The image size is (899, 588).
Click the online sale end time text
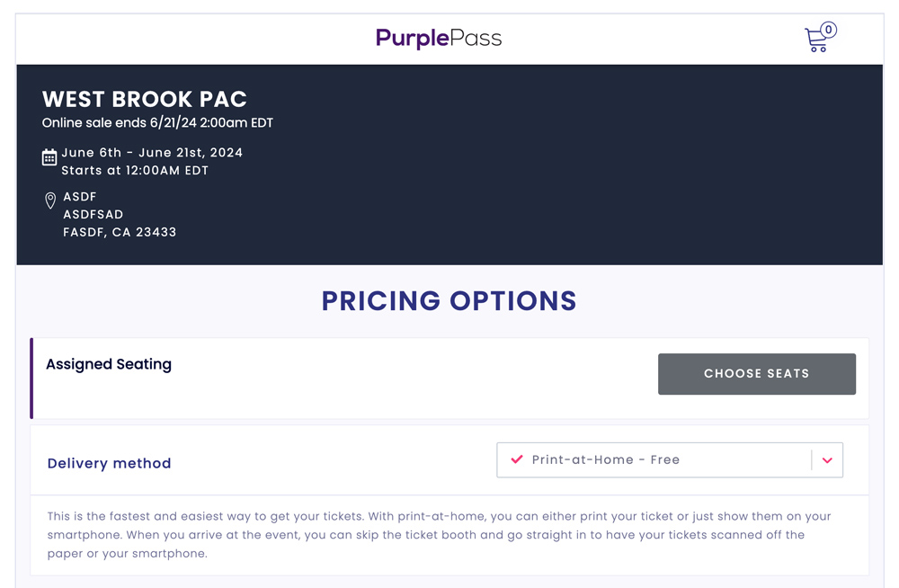[x=157, y=123]
